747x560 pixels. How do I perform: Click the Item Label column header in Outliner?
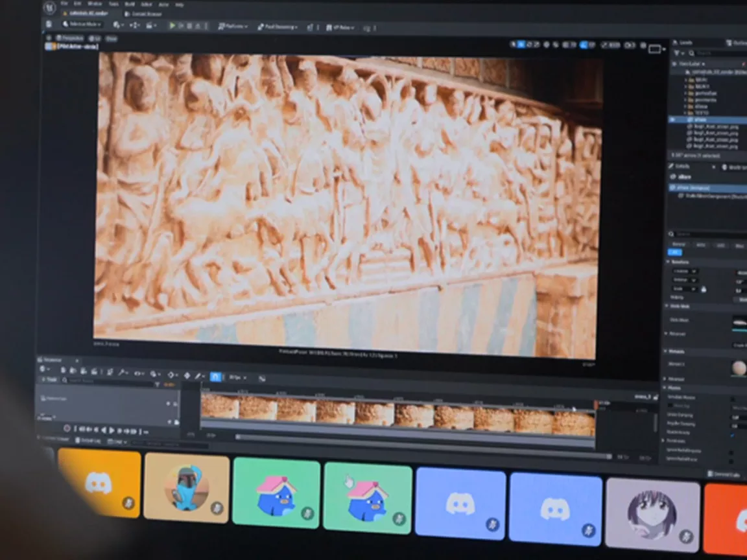691,64
